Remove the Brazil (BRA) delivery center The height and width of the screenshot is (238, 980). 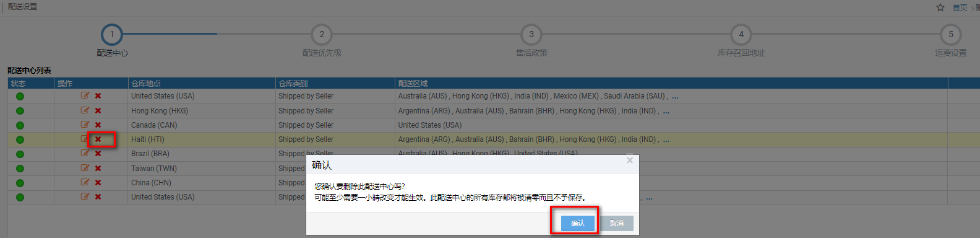coord(98,153)
